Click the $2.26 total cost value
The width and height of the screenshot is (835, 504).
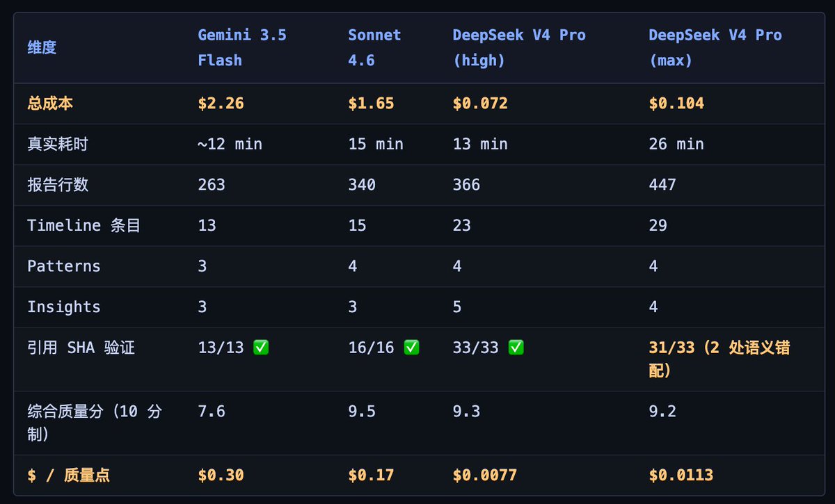[x=221, y=104]
